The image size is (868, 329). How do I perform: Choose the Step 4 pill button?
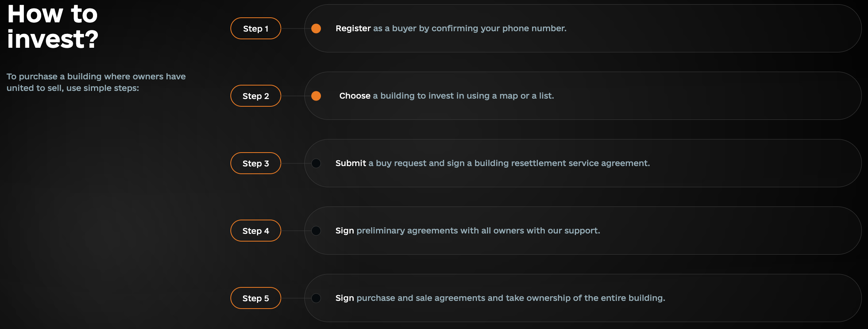(256, 231)
